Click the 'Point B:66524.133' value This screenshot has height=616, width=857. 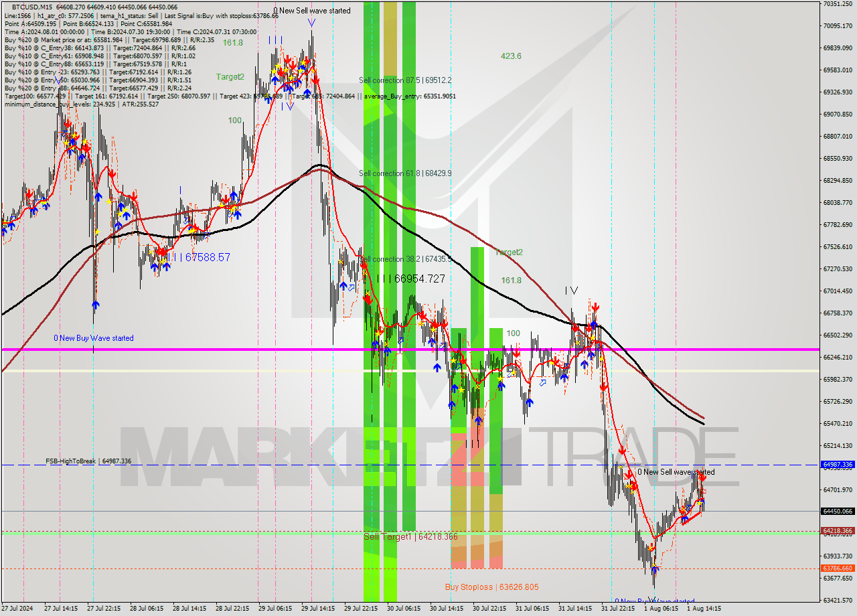tap(88, 23)
